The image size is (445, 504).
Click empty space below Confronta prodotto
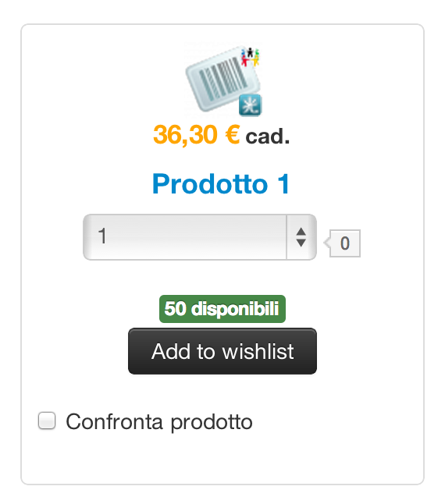[x=222, y=460]
